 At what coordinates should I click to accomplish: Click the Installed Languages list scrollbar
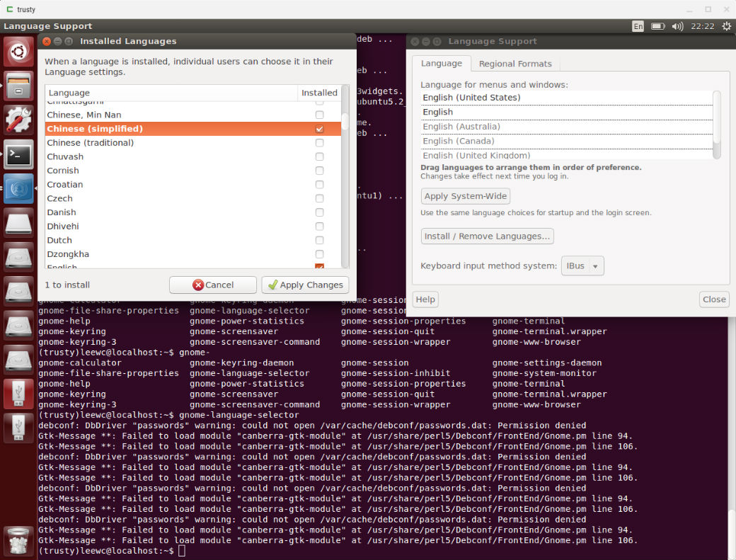[x=345, y=121]
